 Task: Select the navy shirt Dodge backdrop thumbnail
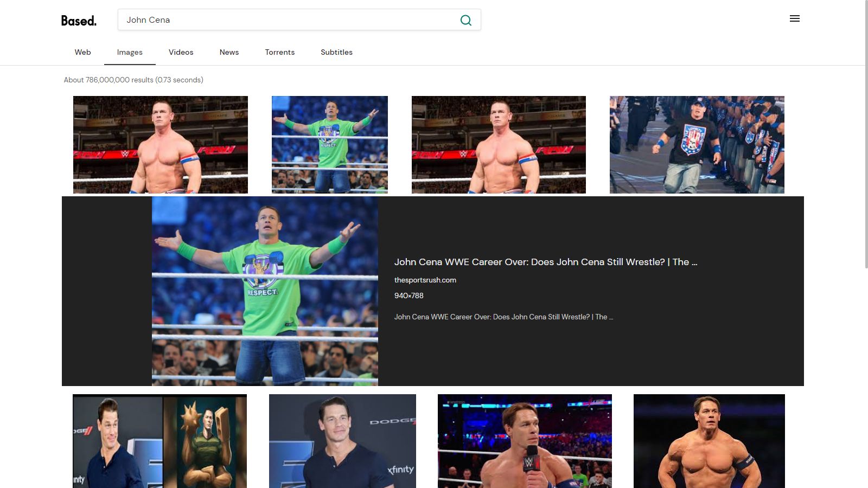point(342,441)
